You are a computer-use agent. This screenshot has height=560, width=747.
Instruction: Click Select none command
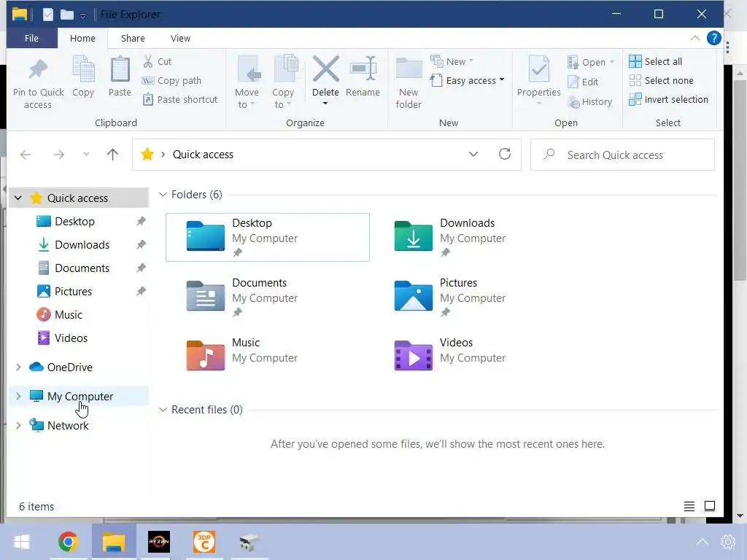[661, 80]
